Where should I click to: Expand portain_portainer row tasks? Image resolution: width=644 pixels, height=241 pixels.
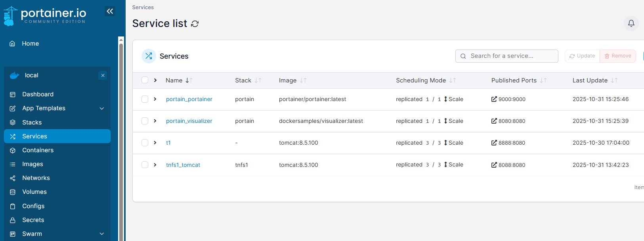(155, 99)
